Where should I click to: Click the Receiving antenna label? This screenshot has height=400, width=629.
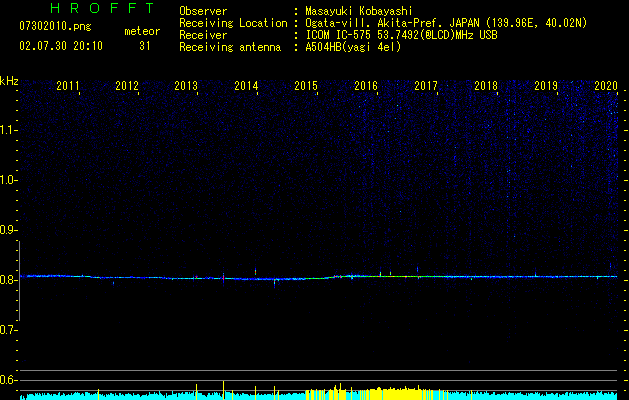[230, 47]
